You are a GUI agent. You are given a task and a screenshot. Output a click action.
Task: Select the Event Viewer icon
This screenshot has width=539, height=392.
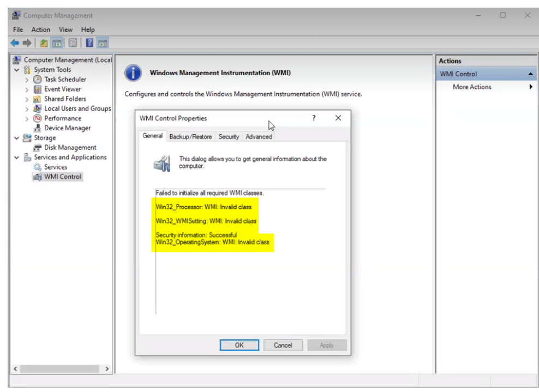(37, 89)
